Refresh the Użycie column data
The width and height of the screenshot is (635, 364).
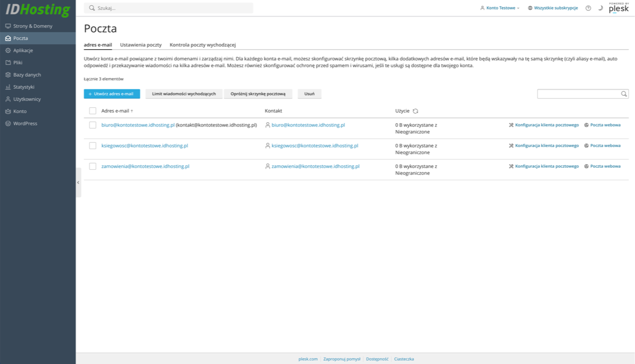click(x=416, y=111)
